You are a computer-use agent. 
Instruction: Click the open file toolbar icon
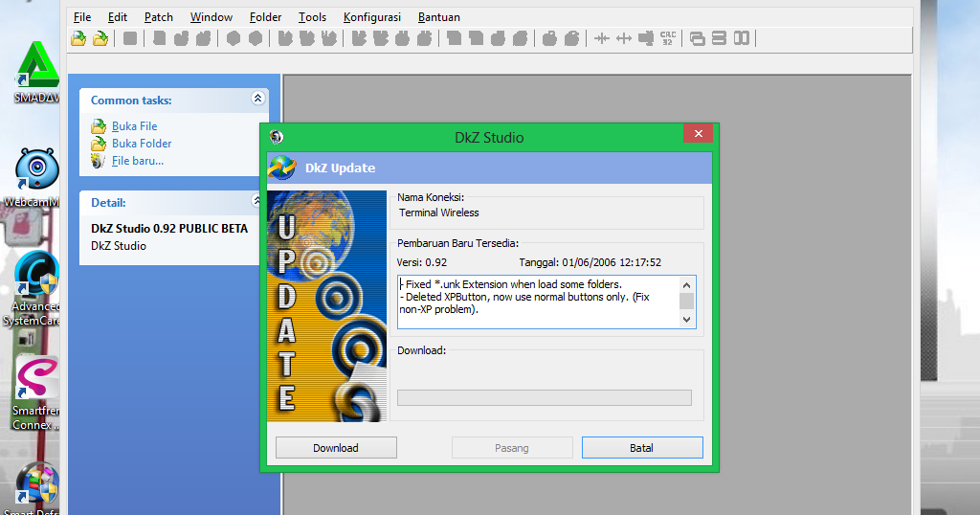click(78, 38)
